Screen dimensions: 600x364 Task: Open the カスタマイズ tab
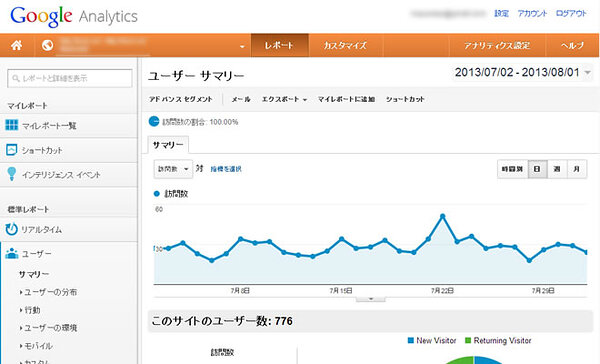(345, 46)
